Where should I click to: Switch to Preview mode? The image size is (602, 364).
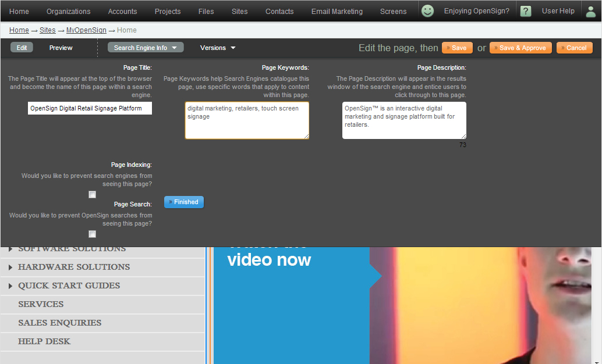pos(61,48)
